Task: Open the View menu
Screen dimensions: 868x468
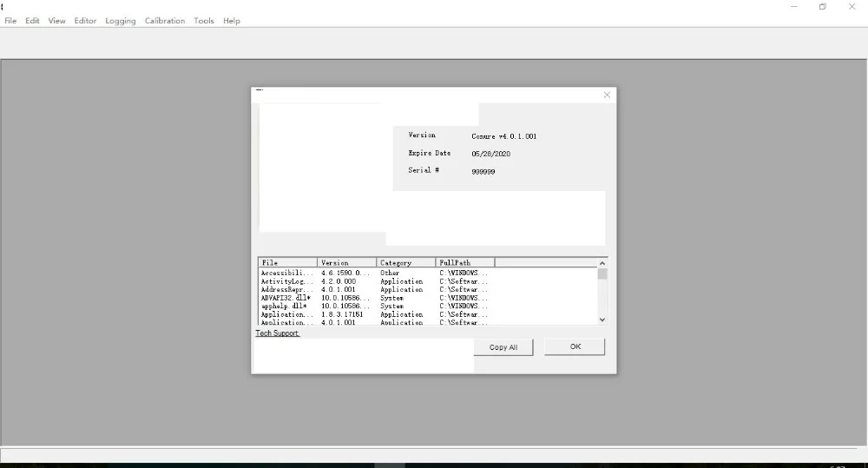Action: [56, 21]
